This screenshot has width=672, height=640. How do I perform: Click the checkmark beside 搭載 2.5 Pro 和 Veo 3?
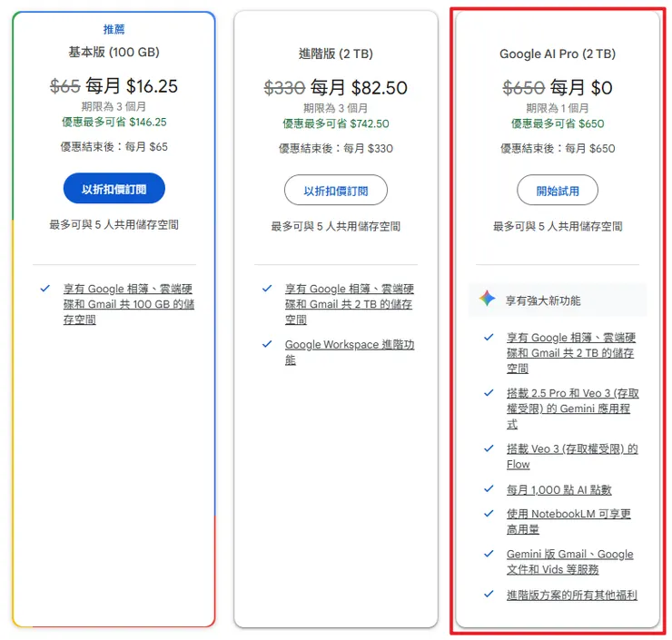pos(489,393)
